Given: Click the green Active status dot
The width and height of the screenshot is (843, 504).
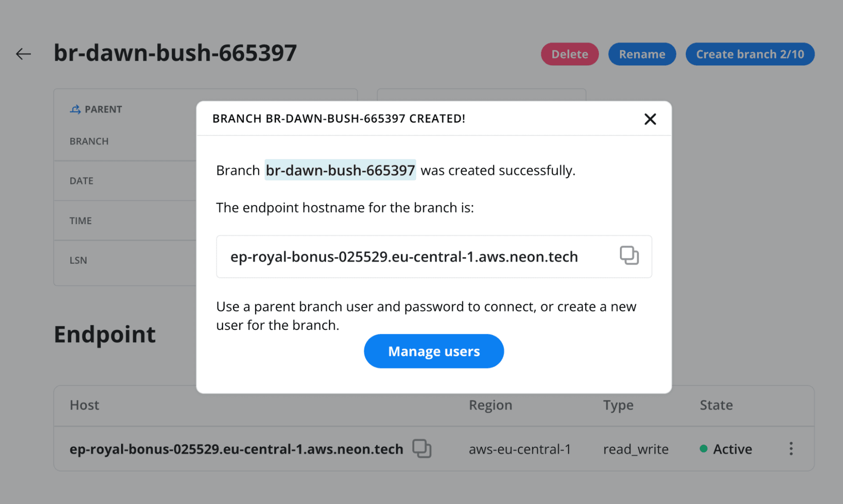Looking at the screenshot, I should [x=703, y=448].
